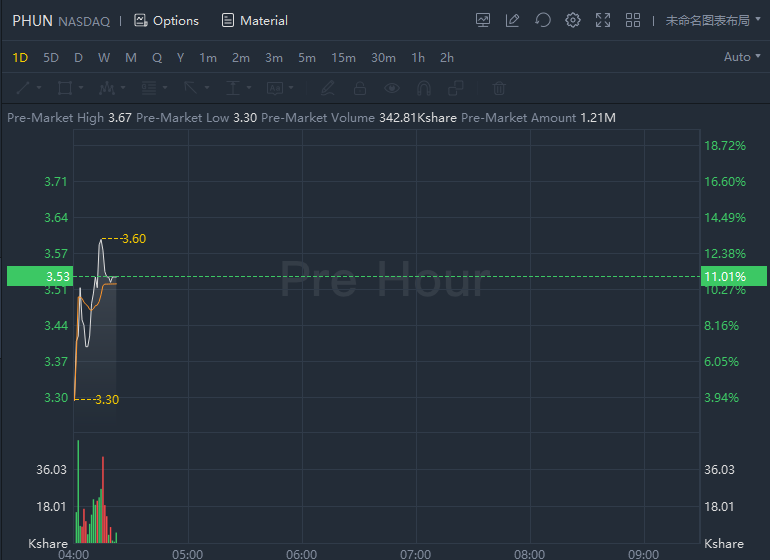The width and height of the screenshot is (770, 560).
Task: Select the M monthly timeframe
Action: (x=131, y=58)
